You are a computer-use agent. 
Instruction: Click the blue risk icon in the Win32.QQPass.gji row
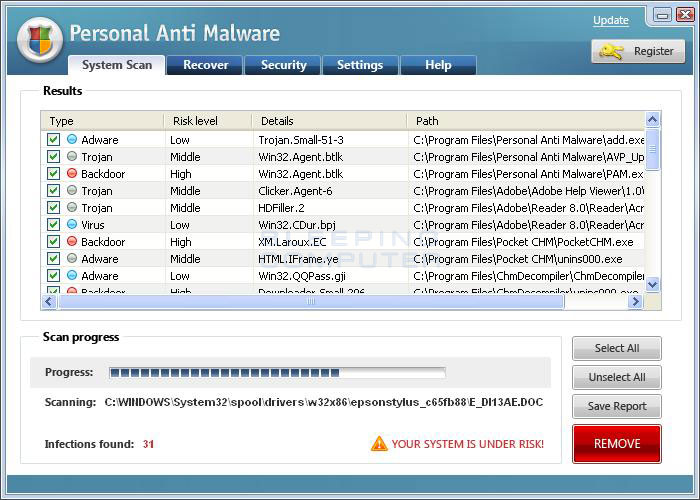(72, 275)
